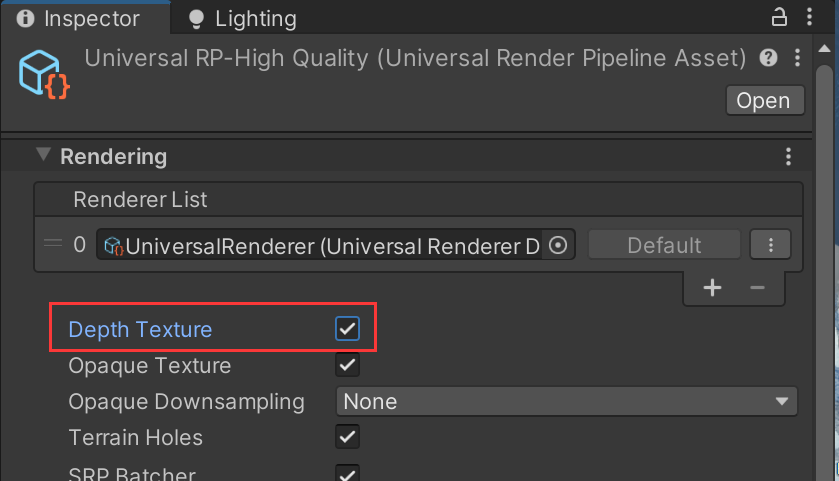Click the Default renderer button
Viewport: 839px width, 481px height.
click(x=664, y=245)
